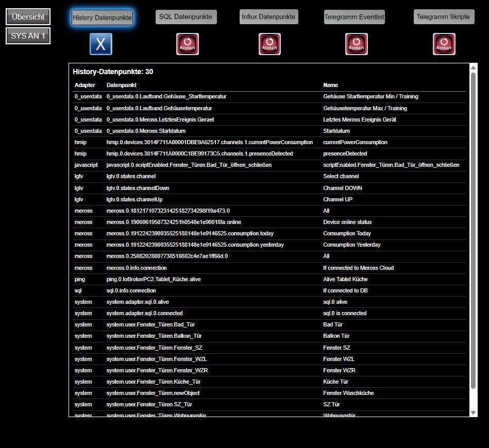489x448 pixels.
Task: Select 0_userdata.0.Laufband.Gehäuse_Starttemperatur datapoint
Action: point(166,97)
